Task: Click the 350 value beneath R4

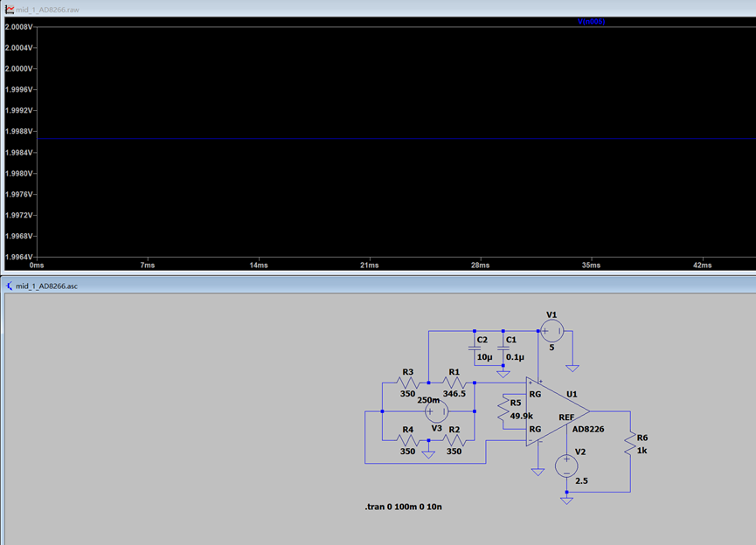Action: [407, 452]
